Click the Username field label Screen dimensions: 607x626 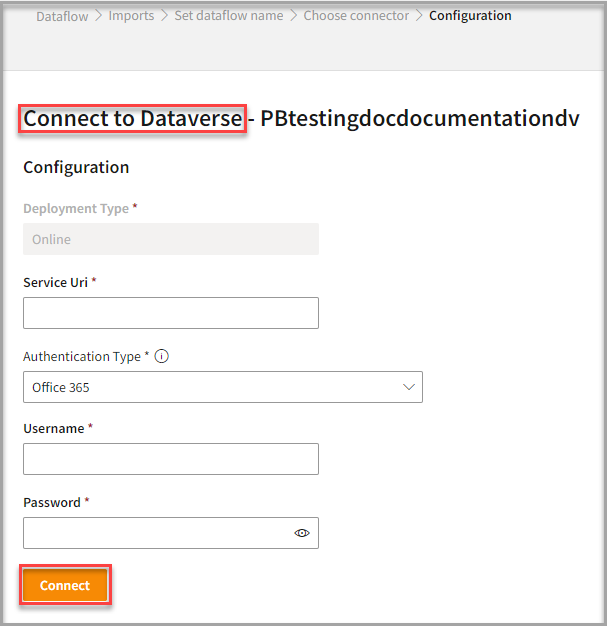click(54, 429)
